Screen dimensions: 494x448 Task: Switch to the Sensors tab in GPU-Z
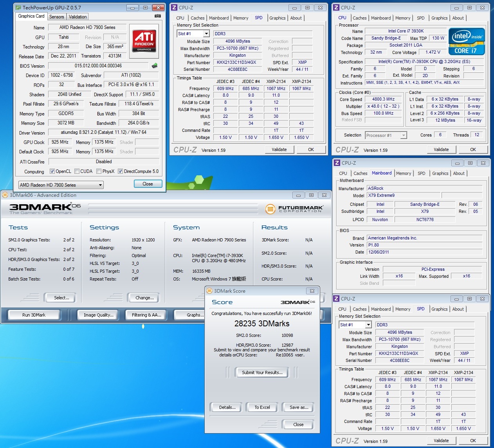57,17
